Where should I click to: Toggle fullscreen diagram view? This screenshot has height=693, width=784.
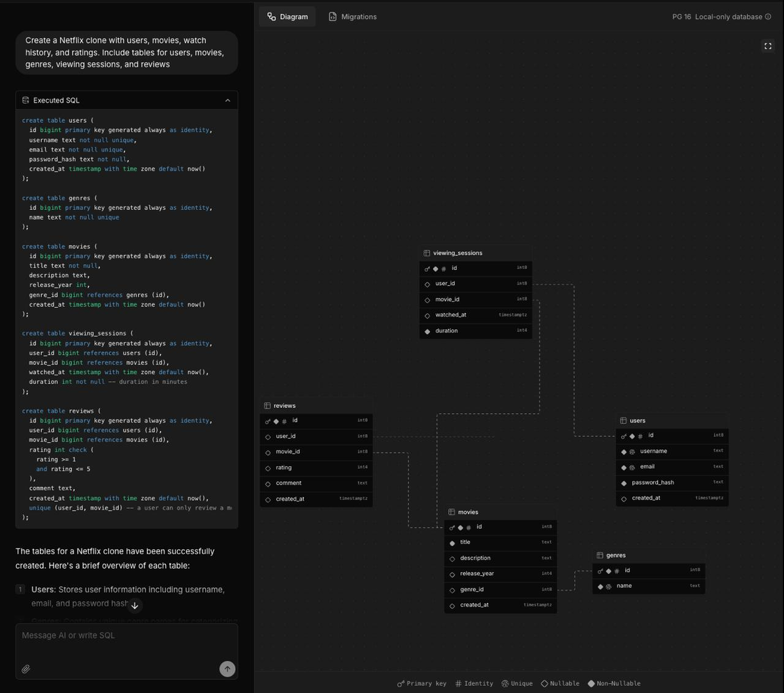coord(768,46)
